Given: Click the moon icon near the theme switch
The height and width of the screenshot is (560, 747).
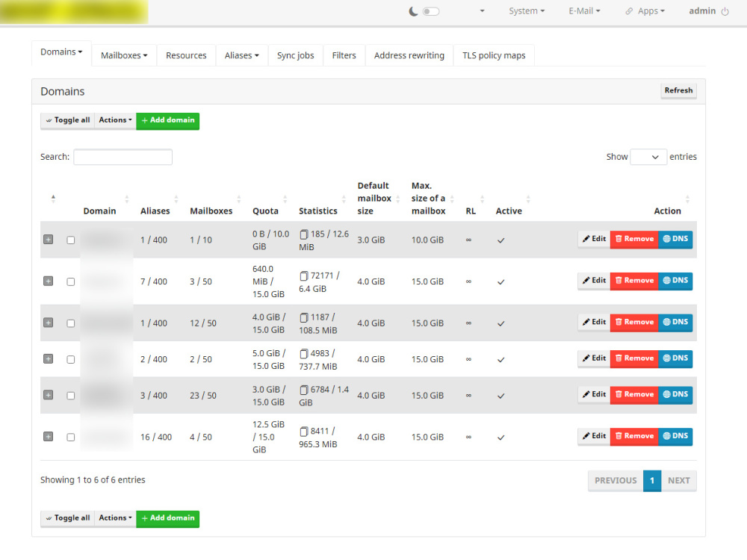Looking at the screenshot, I should click(x=414, y=11).
